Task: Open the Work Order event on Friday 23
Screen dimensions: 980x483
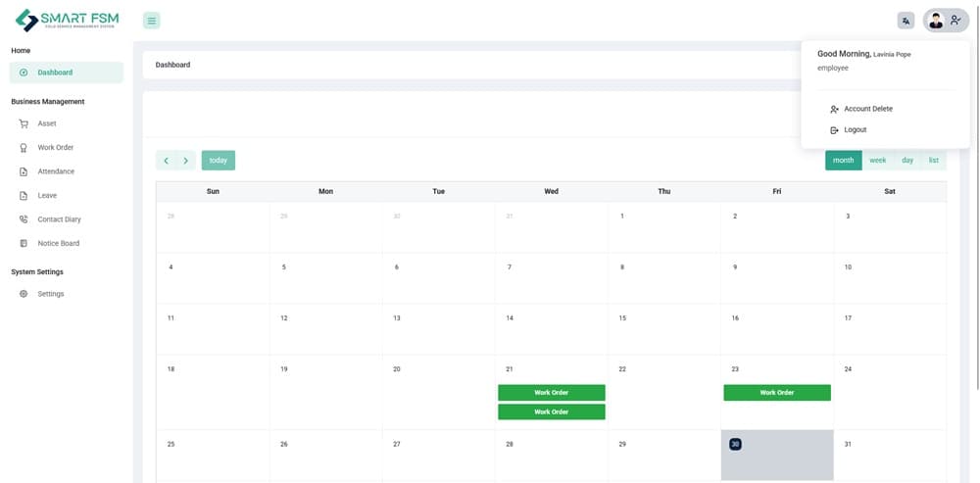Action: 776,393
